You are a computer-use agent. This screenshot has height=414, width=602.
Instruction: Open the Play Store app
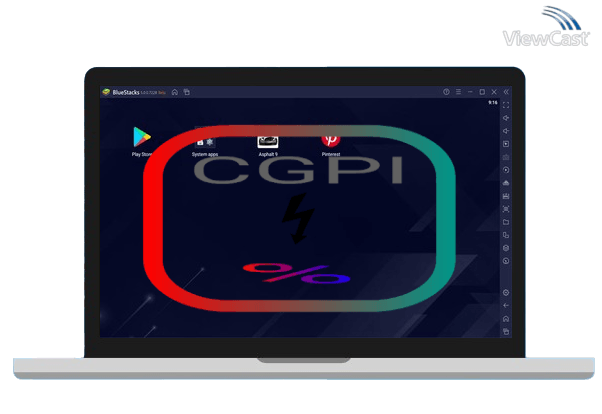coord(142,137)
